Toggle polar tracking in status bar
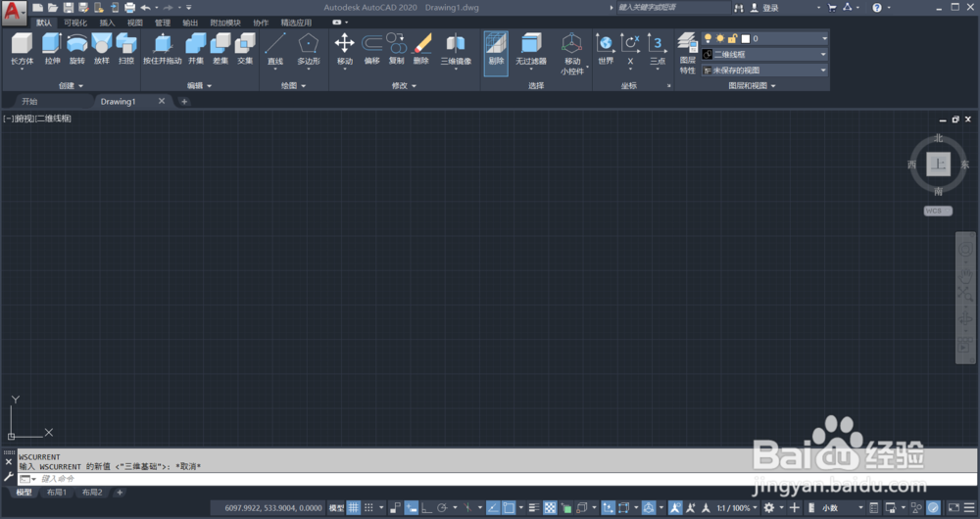Viewport: 980px width, 519px height. [x=442, y=508]
